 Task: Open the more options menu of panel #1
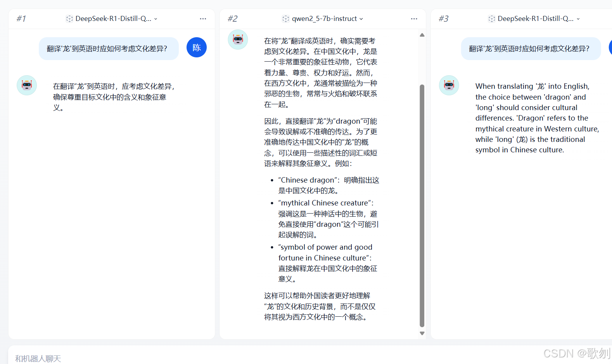click(x=203, y=19)
